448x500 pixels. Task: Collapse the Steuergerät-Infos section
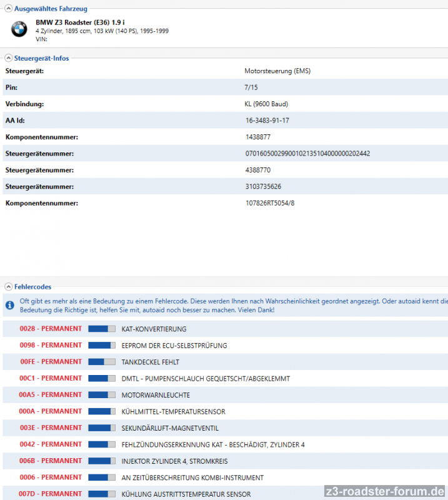[9, 58]
